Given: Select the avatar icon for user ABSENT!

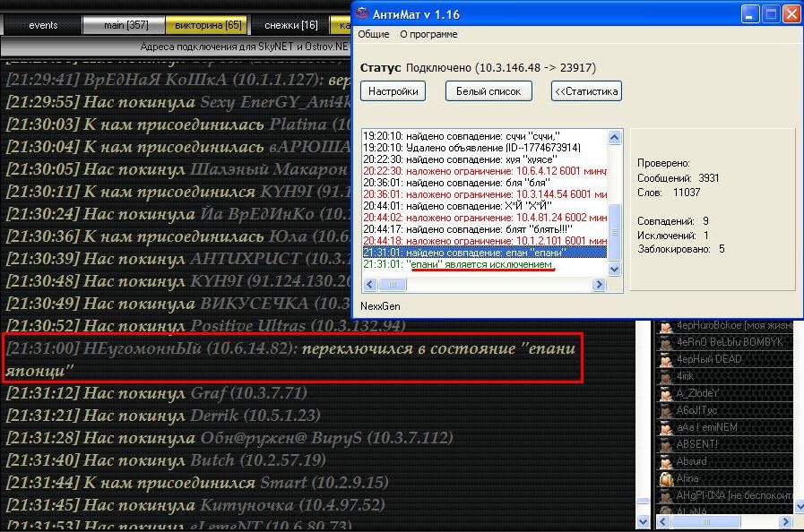Looking at the screenshot, I should [x=666, y=444].
